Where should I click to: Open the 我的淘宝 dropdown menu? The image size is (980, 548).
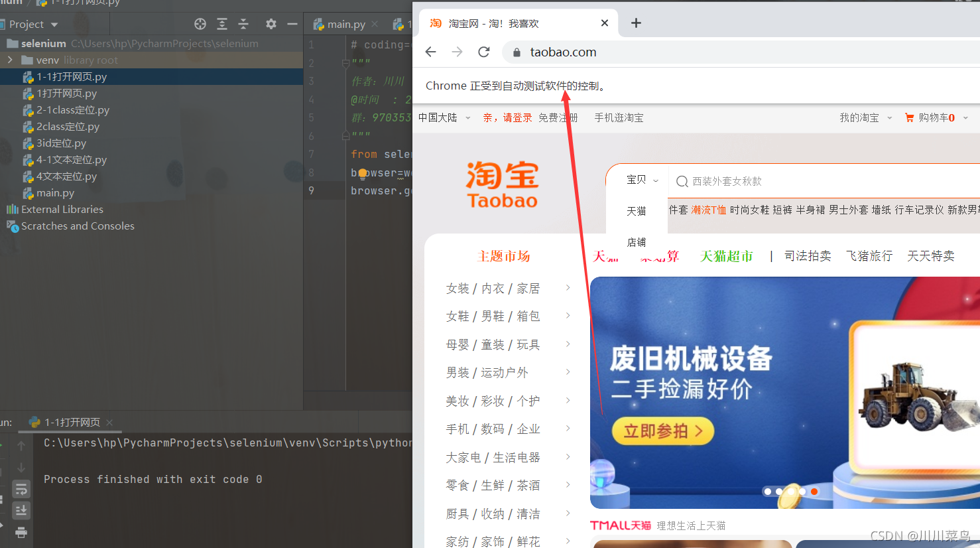866,117
